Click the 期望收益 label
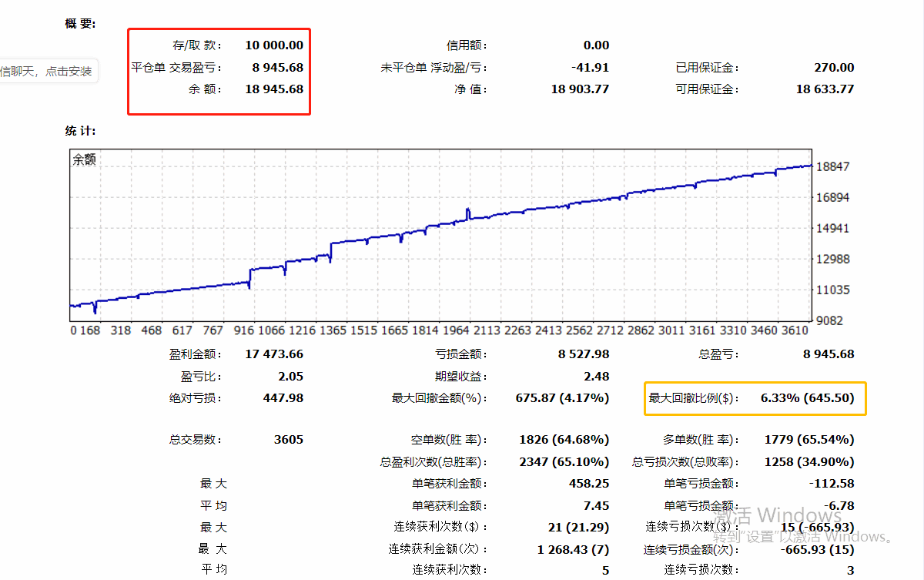Screen dimensions: 924x580 (461, 377)
